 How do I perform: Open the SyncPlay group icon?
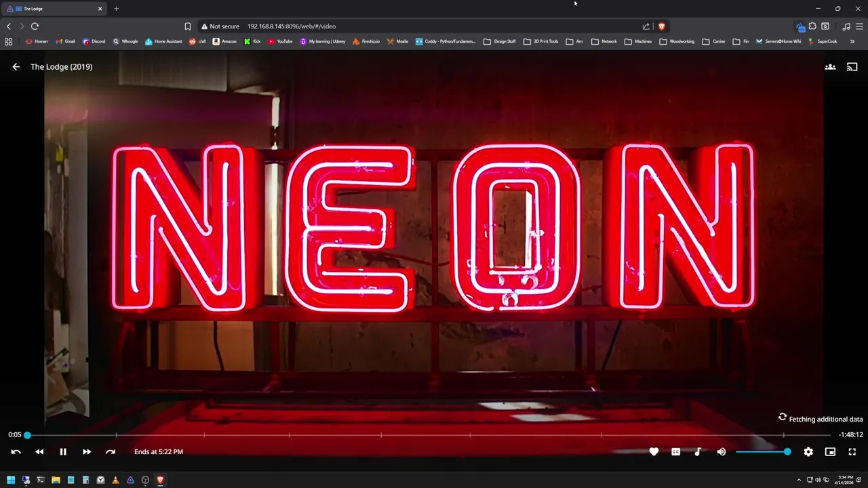click(x=830, y=67)
